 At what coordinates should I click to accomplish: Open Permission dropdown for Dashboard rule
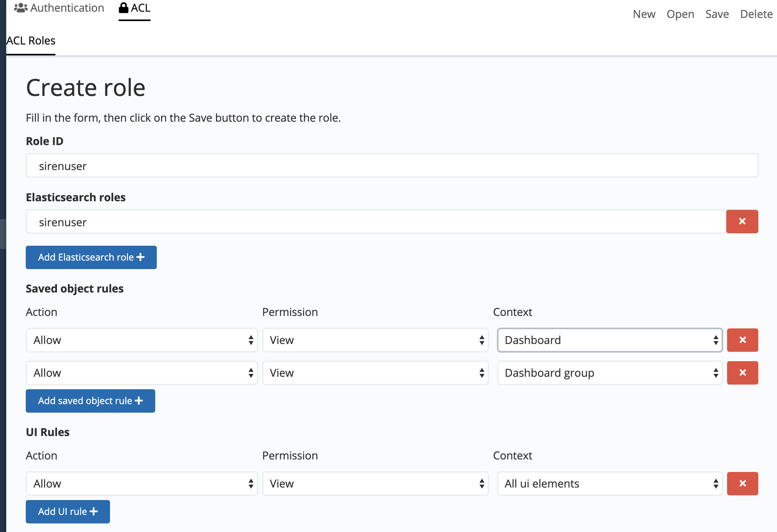pyautogui.click(x=375, y=340)
